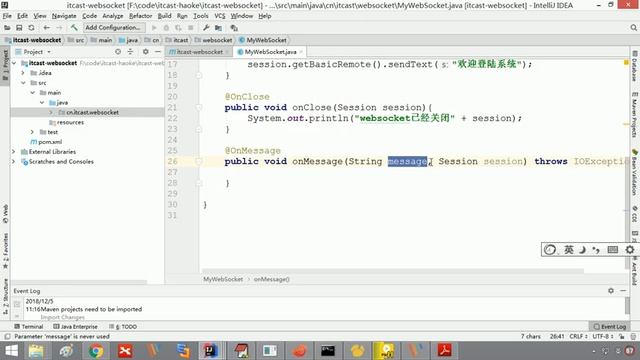Screen dimensions: 640x360
Task: Toggle Favorites side tool tab
Action: coord(5,251)
